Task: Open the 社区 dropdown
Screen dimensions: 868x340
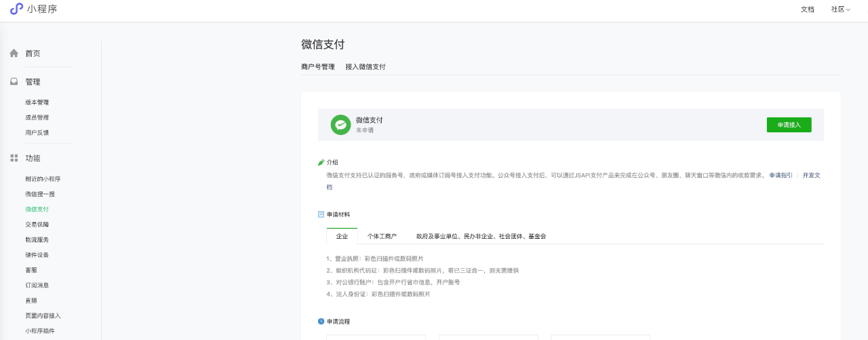Action: (x=841, y=10)
